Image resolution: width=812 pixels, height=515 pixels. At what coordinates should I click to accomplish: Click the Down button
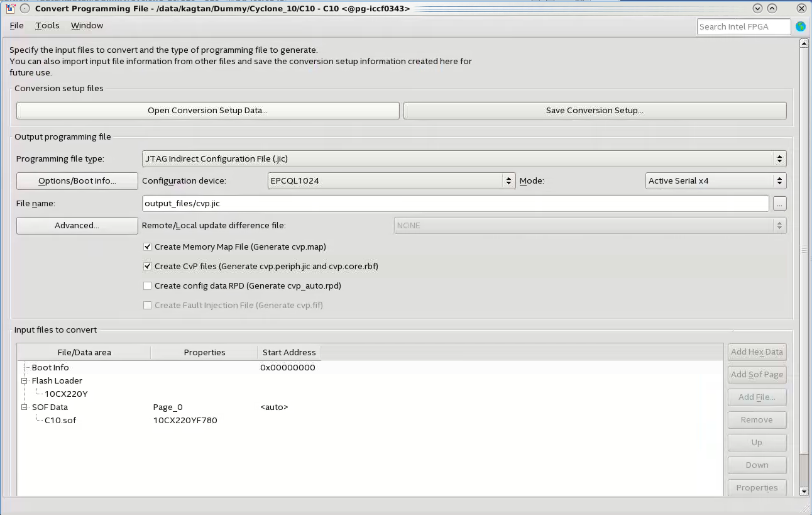[x=757, y=465]
